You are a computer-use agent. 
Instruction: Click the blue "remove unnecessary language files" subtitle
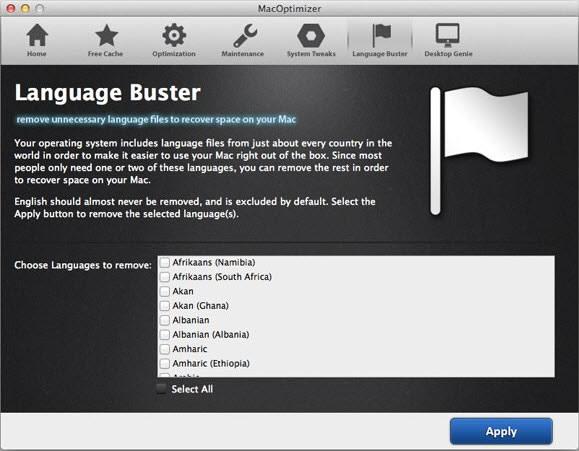(x=156, y=119)
